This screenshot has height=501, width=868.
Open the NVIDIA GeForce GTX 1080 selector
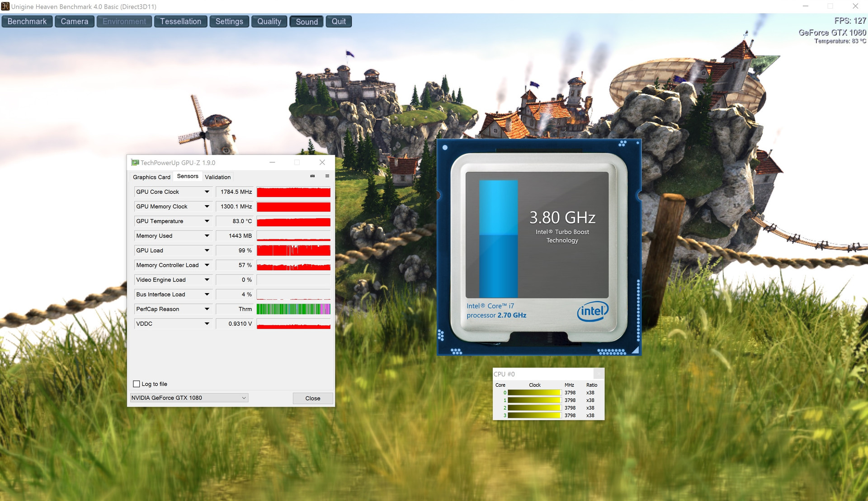(x=189, y=398)
